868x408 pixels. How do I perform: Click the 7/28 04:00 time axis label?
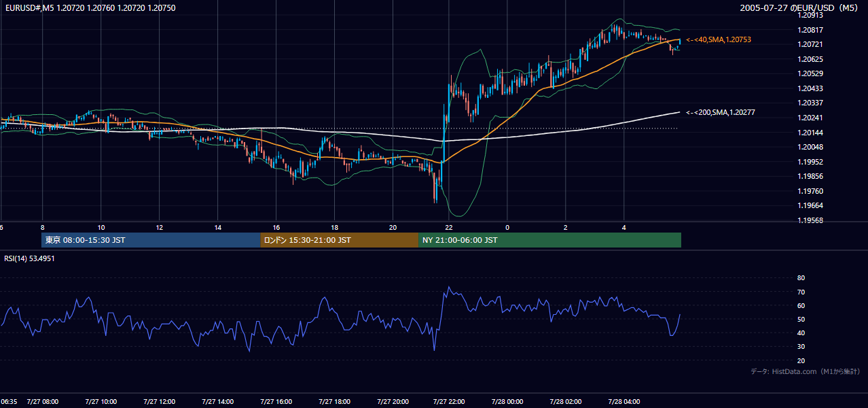click(x=624, y=402)
